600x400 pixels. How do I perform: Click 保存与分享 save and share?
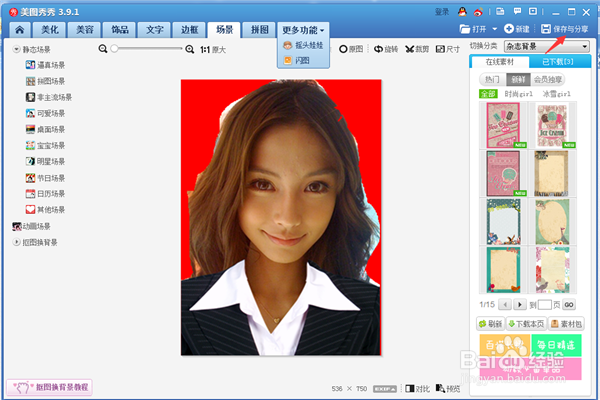tap(565, 29)
